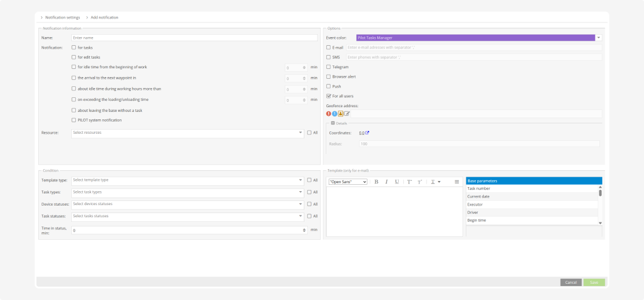Click the blue info geofence icon
This screenshot has width=644, height=300.
[335, 114]
